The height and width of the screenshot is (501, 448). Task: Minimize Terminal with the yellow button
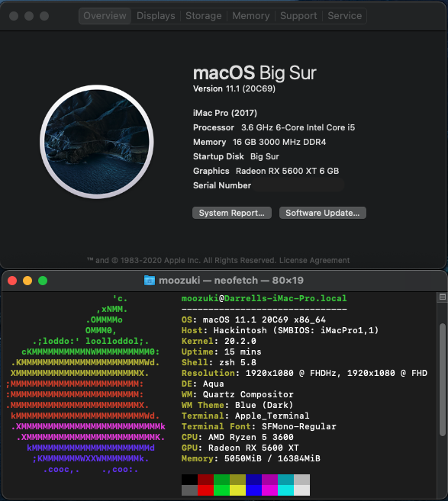[x=27, y=281]
